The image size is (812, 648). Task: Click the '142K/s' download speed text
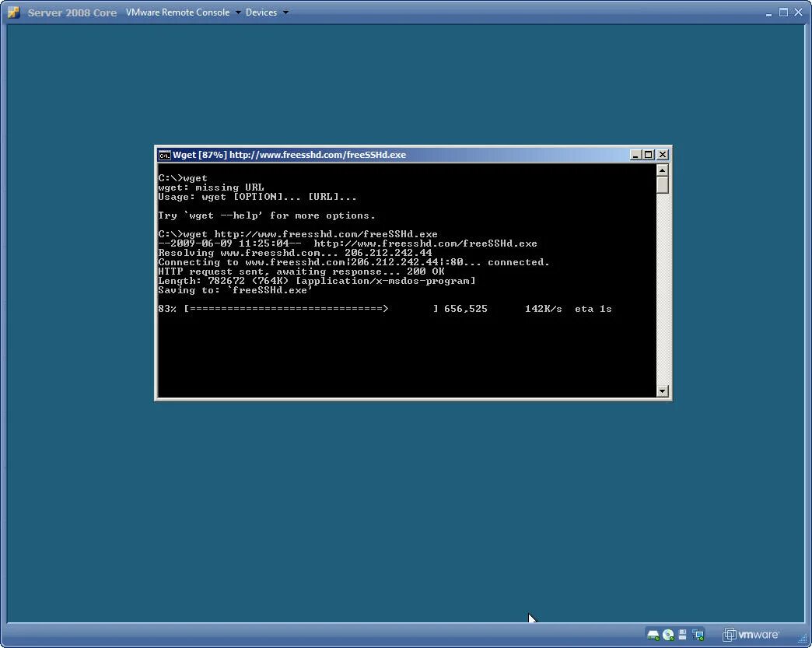click(543, 309)
